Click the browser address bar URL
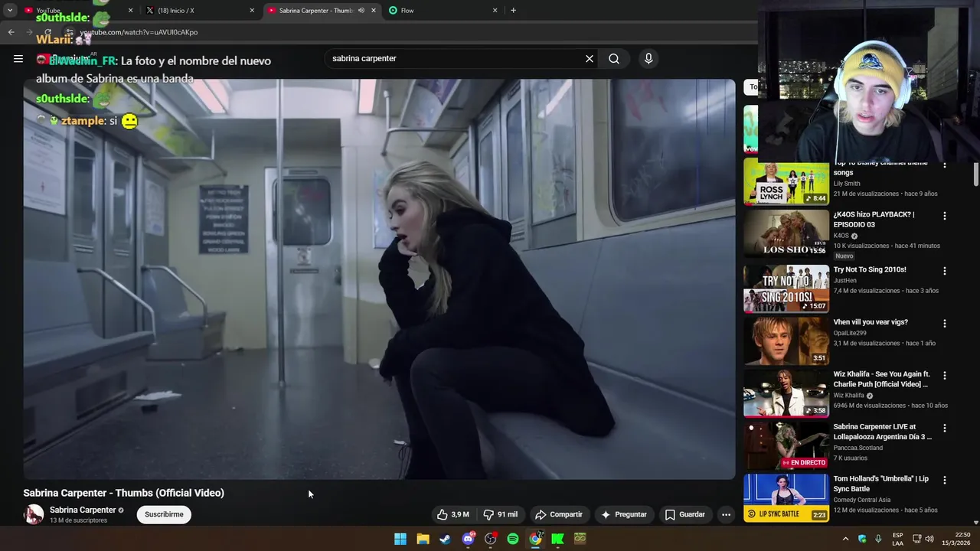The height and width of the screenshot is (551, 980). [139, 32]
